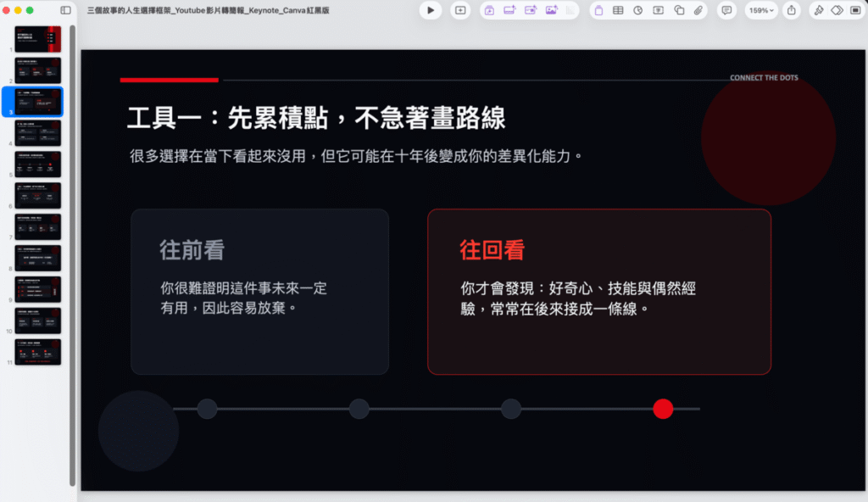Click the Share icon

[792, 10]
